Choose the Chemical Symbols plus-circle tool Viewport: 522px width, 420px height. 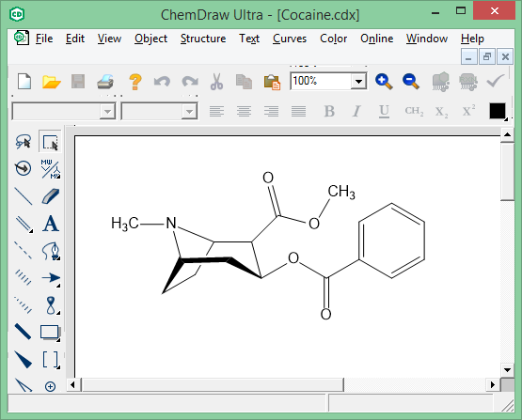[50, 386]
